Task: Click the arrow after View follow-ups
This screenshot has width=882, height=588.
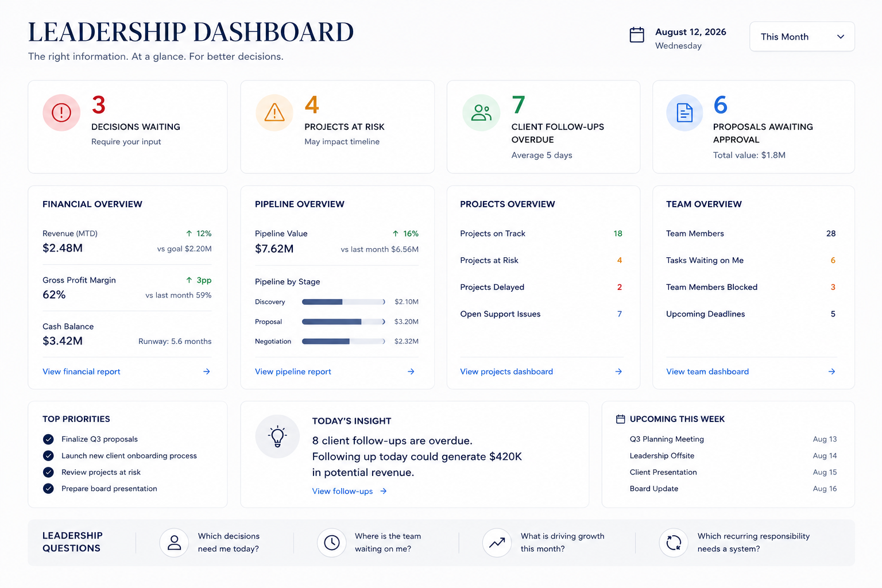Action: [x=384, y=491]
